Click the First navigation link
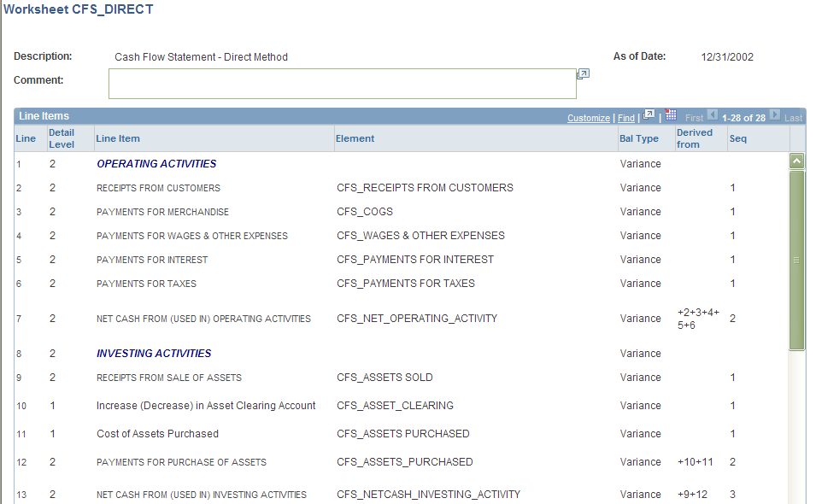Screen dimensions: 816x504 (x=694, y=118)
